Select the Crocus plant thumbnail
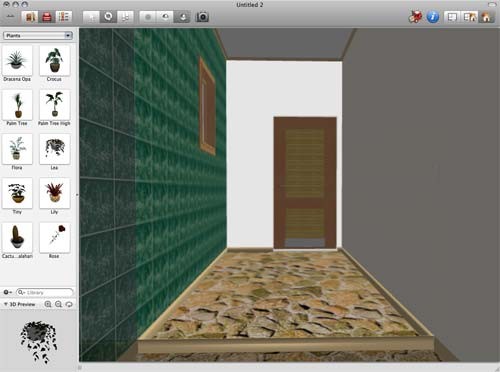Screen dimensions: 500x372 54,60
